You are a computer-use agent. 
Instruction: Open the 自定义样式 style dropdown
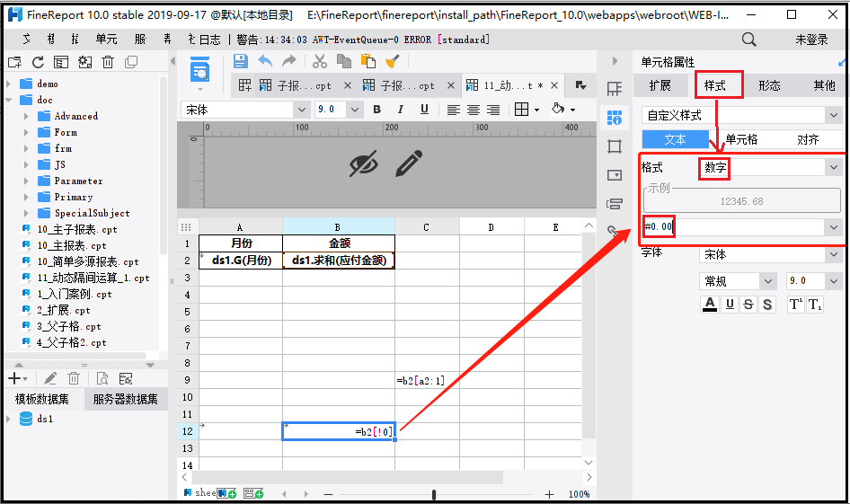(x=833, y=115)
